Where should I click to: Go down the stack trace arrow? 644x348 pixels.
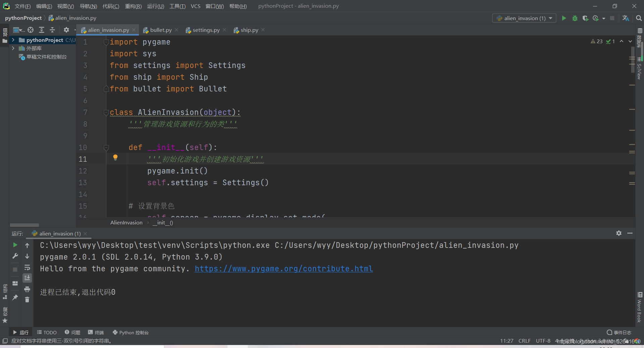pos(27,256)
